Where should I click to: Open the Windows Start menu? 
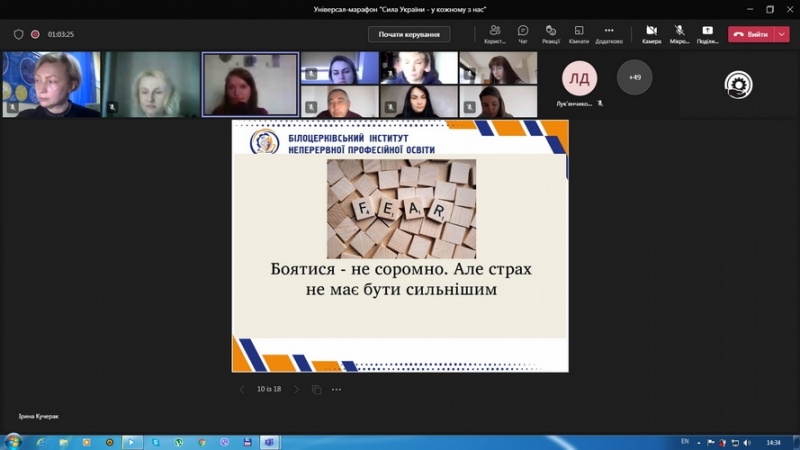pos(13,441)
